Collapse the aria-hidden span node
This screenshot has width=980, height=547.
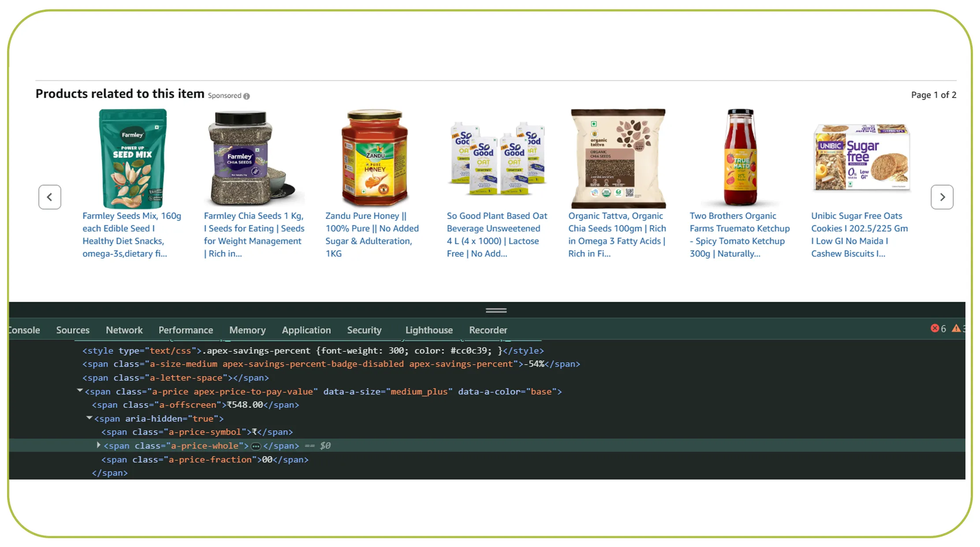click(89, 417)
